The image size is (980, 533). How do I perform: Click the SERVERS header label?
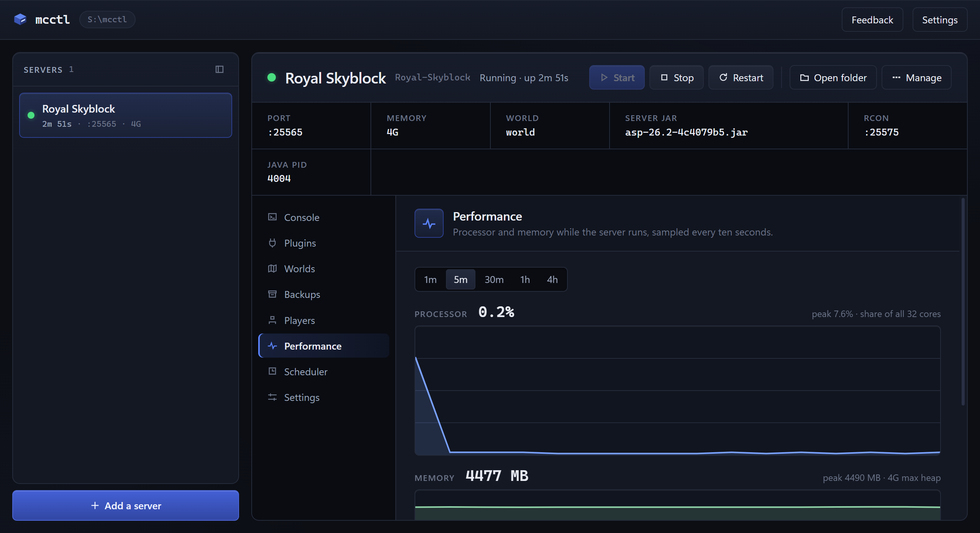pos(43,70)
